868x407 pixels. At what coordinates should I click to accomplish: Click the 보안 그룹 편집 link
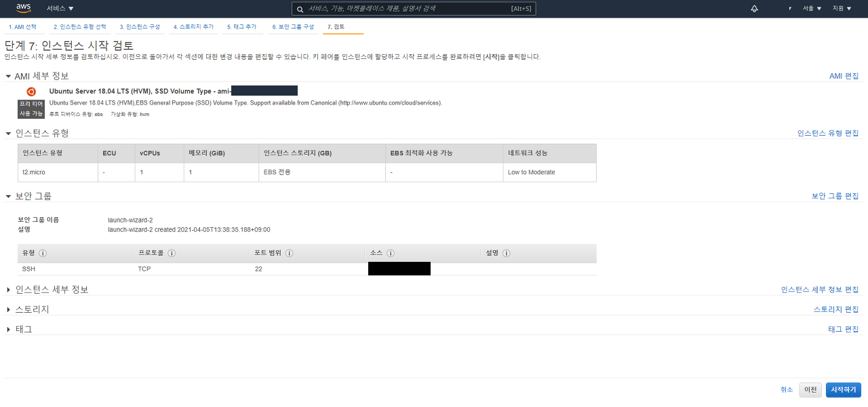point(835,196)
